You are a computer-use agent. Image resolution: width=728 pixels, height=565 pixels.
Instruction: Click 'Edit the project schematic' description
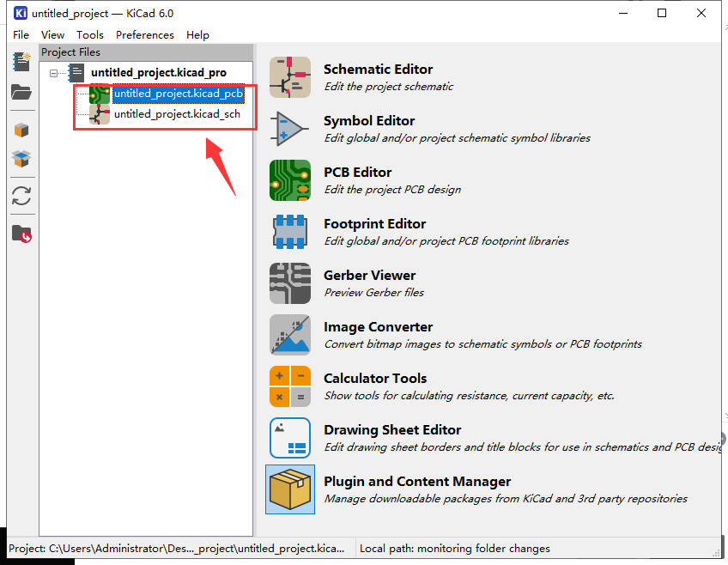click(389, 87)
